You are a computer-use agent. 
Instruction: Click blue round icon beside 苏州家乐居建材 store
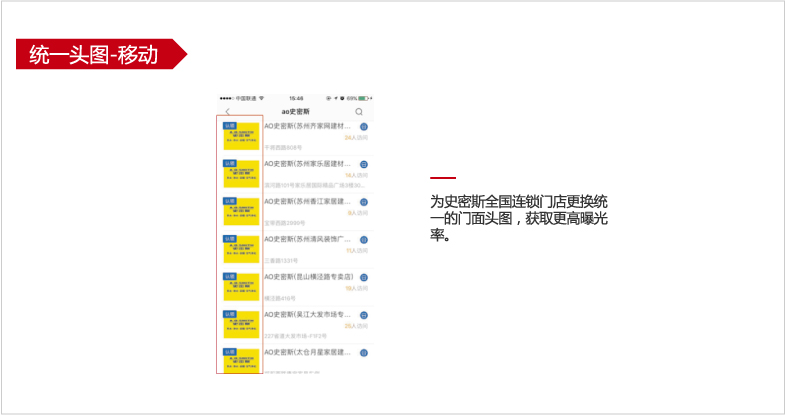[364, 164]
